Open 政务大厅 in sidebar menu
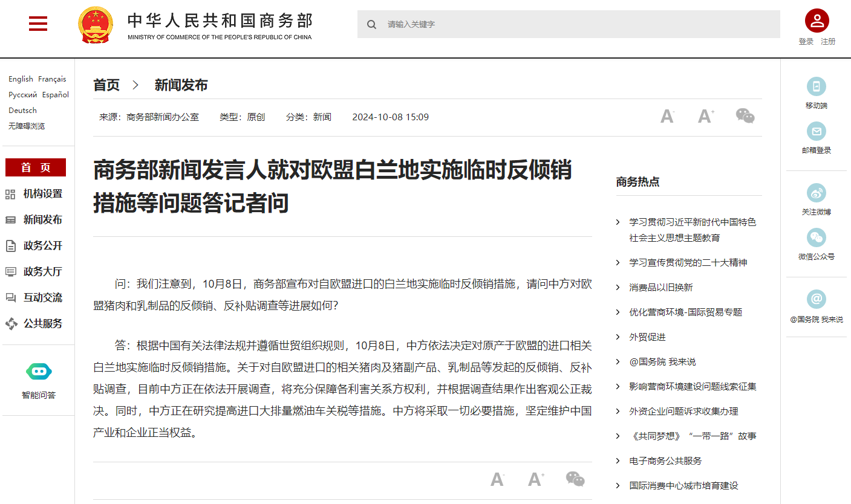Image resolution: width=851 pixels, height=504 pixels. [43, 272]
